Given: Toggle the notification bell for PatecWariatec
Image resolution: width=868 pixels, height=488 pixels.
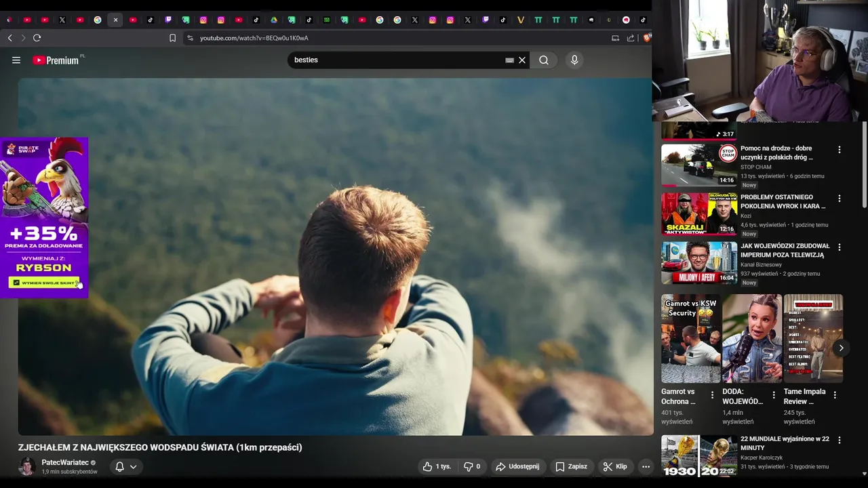Looking at the screenshot, I should (x=120, y=466).
